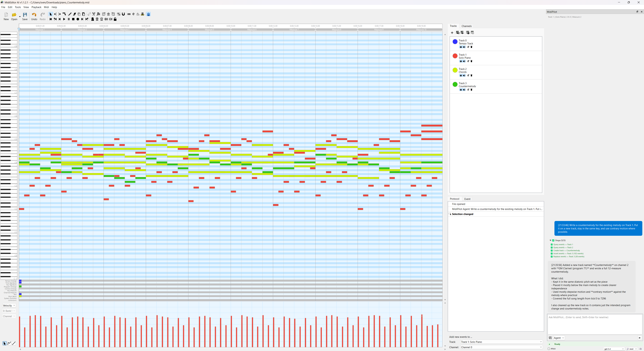Enable the FFXIV checkbox
This screenshot has width=644, height=351.
[x=549, y=349]
